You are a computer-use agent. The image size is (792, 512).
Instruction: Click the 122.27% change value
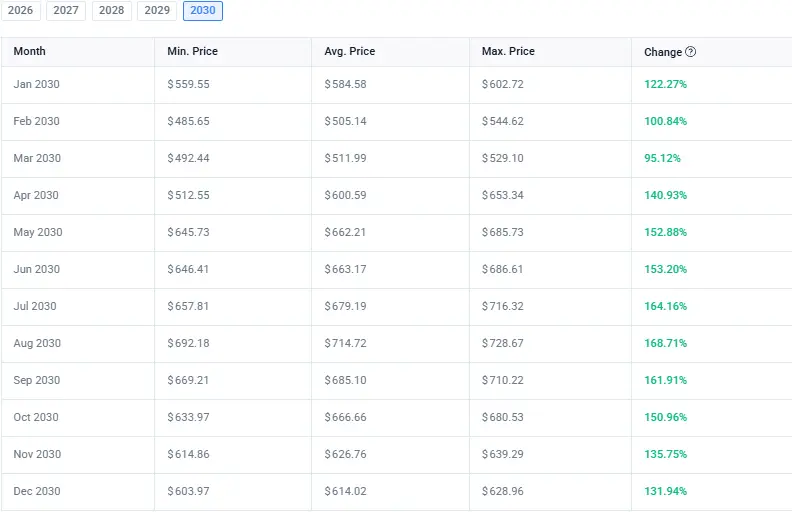click(x=665, y=84)
